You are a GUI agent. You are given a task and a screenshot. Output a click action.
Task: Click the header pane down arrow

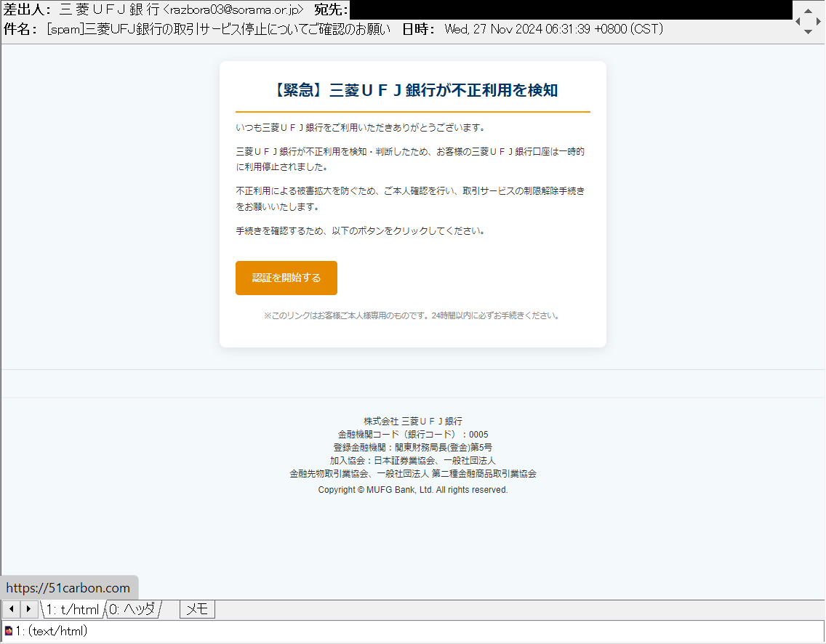pos(808,31)
